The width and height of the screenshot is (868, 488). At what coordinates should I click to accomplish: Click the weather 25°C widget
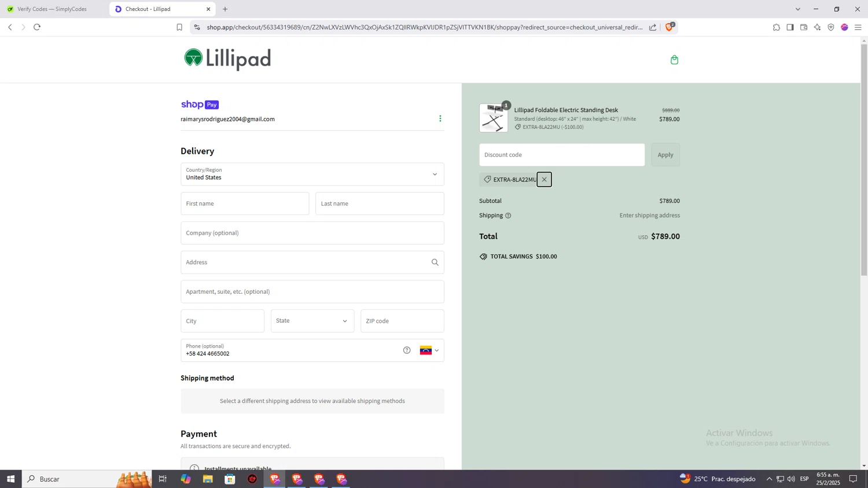coord(718,479)
